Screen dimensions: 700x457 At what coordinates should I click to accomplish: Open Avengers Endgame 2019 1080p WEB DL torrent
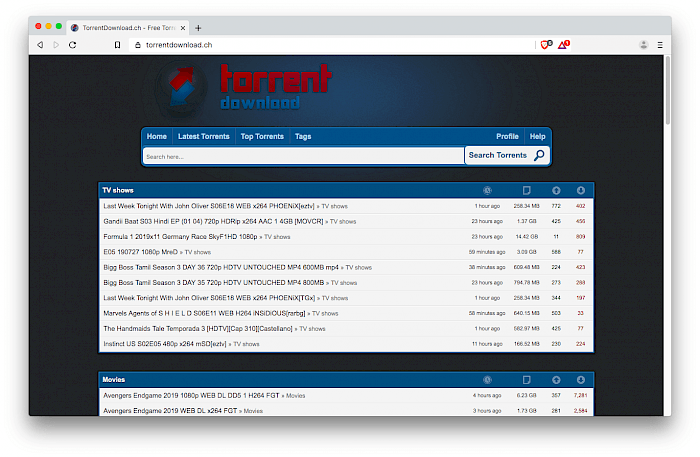point(191,395)
